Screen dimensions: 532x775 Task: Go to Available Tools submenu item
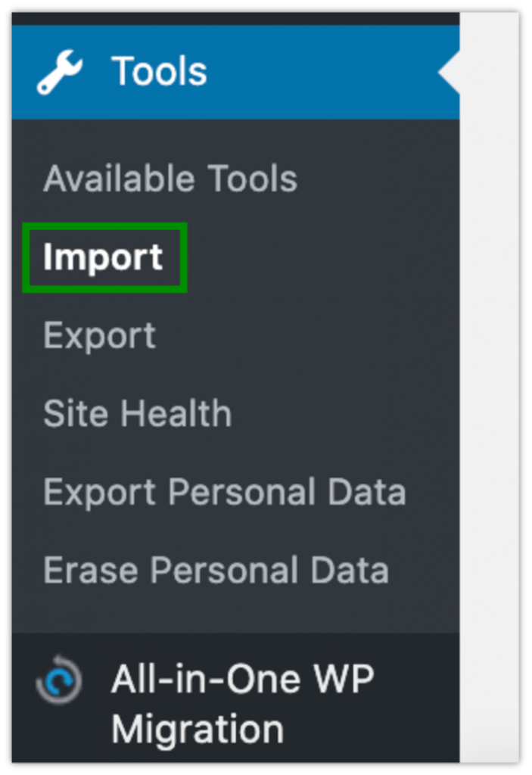pos(170,179)
